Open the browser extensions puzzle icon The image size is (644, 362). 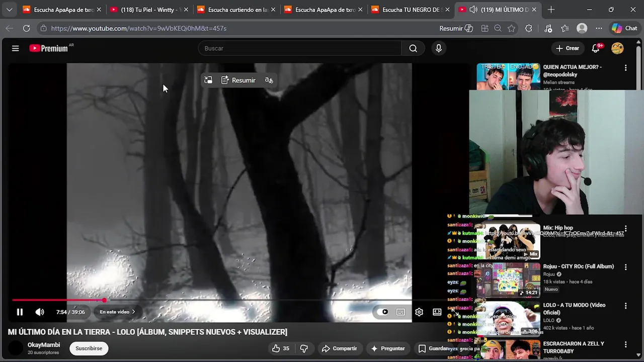coord(528,29)
